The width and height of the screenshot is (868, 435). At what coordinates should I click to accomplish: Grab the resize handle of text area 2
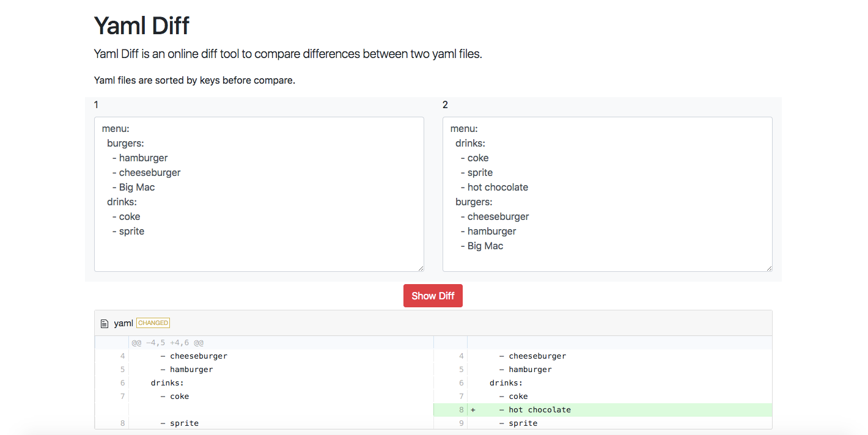coord(769,268)
